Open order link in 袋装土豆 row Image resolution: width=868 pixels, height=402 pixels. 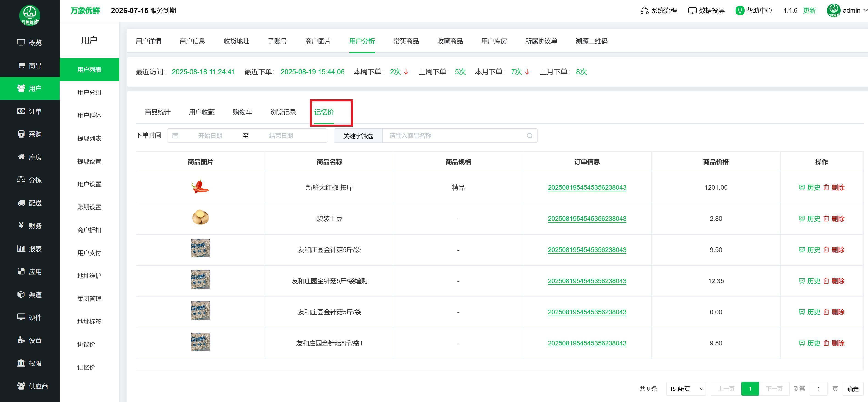click(x=587, y=219)
